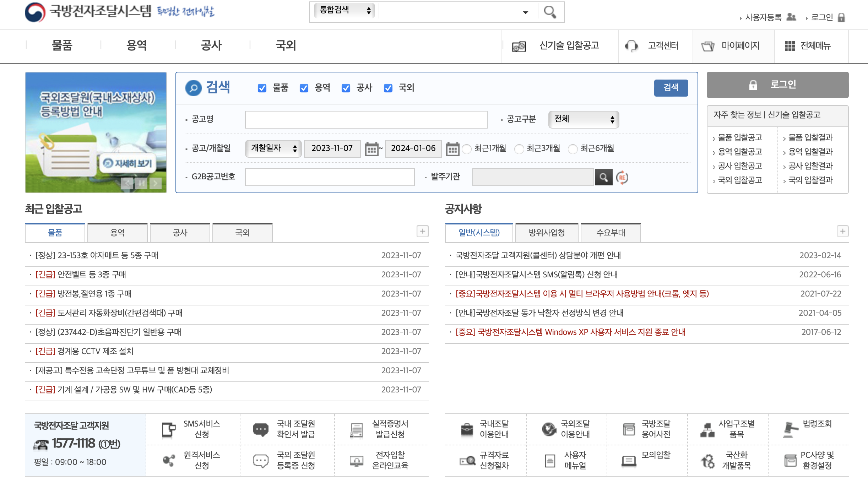Image resolution: width=868 pixels, height=483 pixels.
Task: Switch to the 방위사업청 notices tab
Action: tap(546, 233)
